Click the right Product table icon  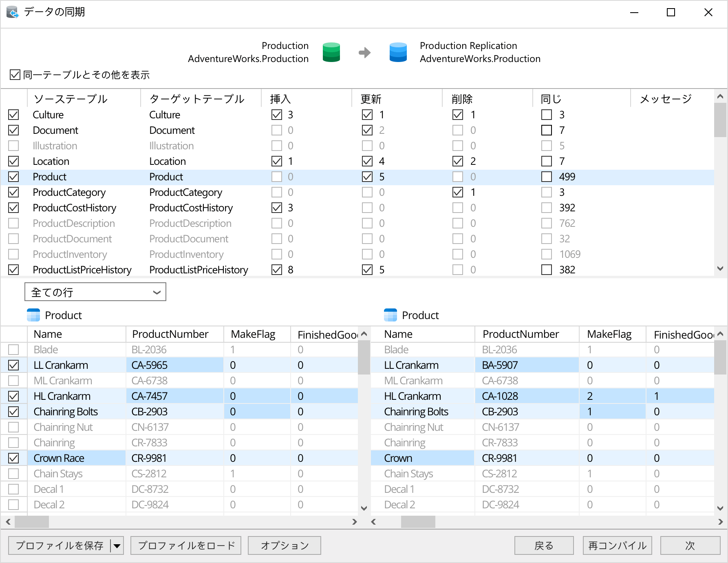[390, 315]
